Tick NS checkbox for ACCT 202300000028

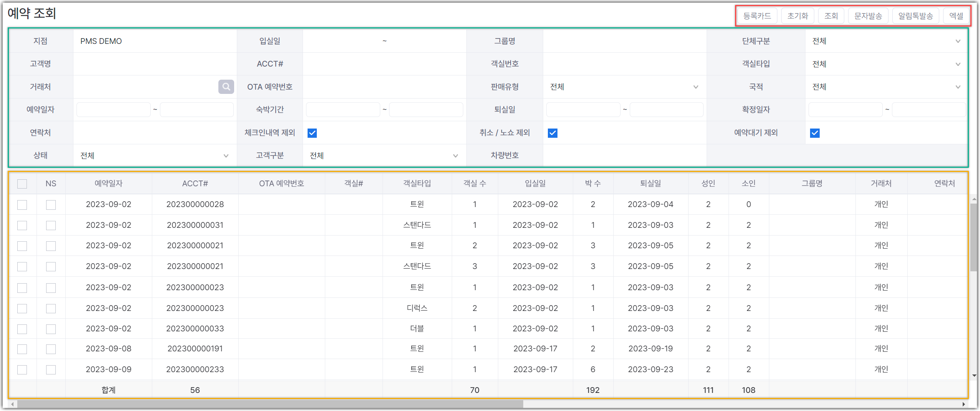pyautogui.click(x=51, y=205)
